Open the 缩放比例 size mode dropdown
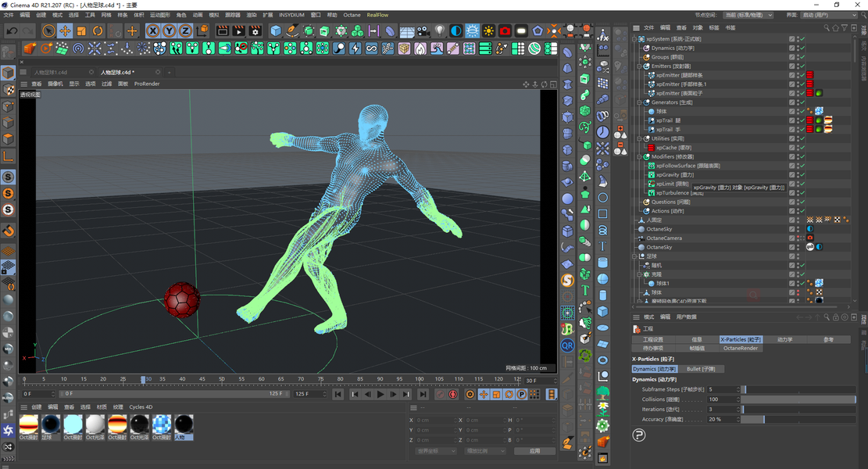The height and width of the screenshot is (469, 868). (485, 451)
